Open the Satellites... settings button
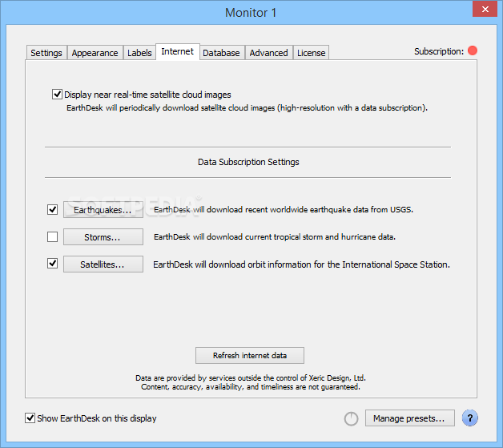The height and width of the screenshot is (448, 503). click(x=103, y=264)
